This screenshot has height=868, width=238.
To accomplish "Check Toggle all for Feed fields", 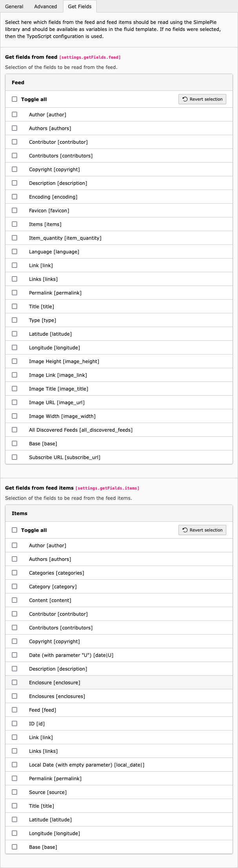I will (x=14, y=99).
